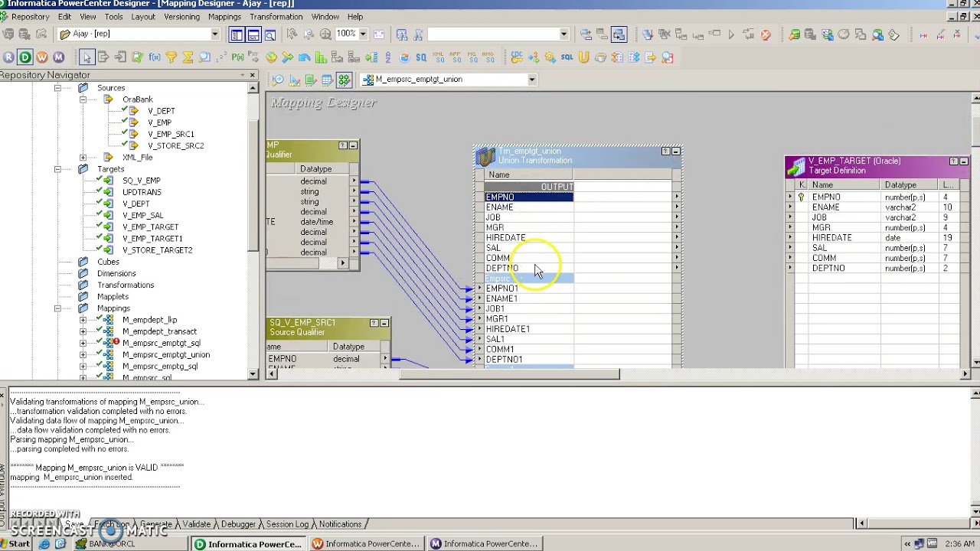Click the zoom magnifier icon beside 100%
980x551 pixels.
(x=325, y=34)
